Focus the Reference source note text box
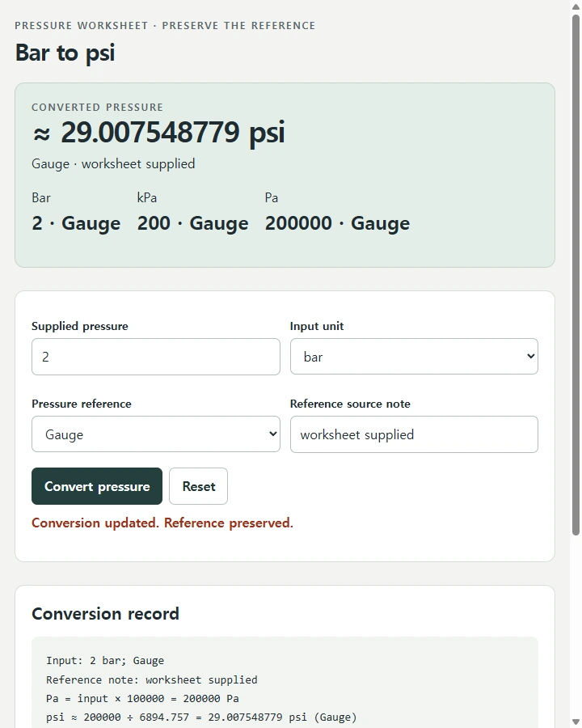 [414, 434]
